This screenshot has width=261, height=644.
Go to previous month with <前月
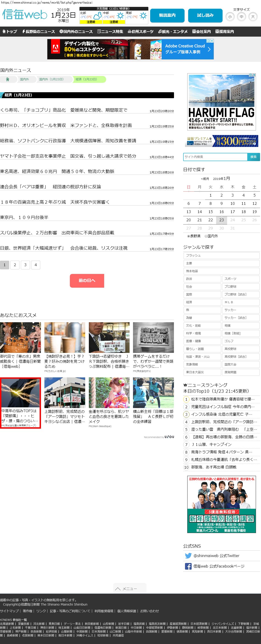(205, 179)
